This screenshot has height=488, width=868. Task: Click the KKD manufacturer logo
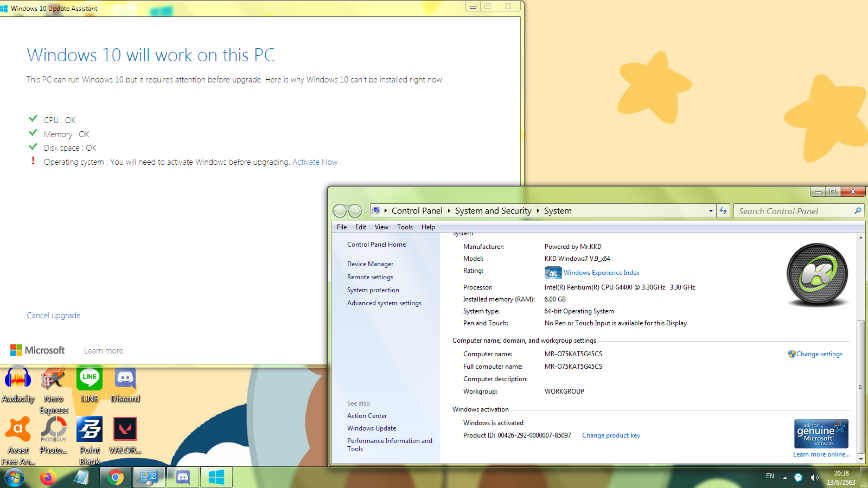point(818,274)
